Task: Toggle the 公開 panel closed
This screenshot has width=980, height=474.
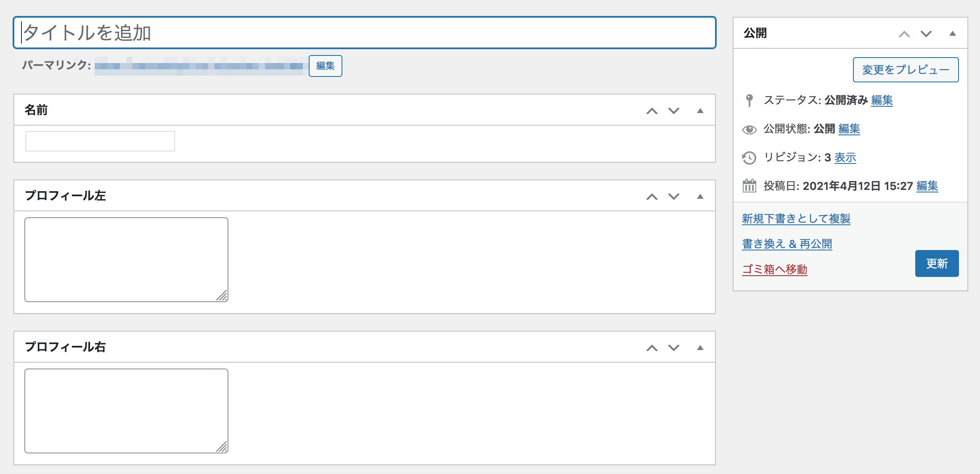Action: (x=953, y=34)
